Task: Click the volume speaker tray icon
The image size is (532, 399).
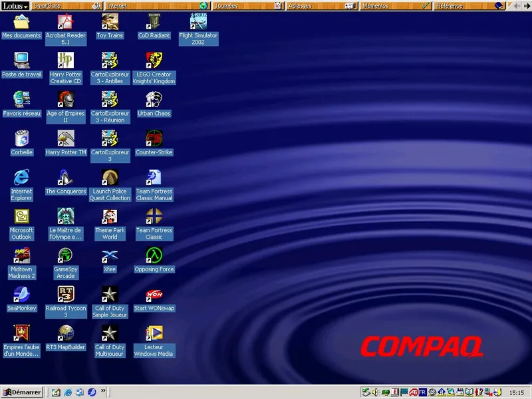Action: click(375, 392)
